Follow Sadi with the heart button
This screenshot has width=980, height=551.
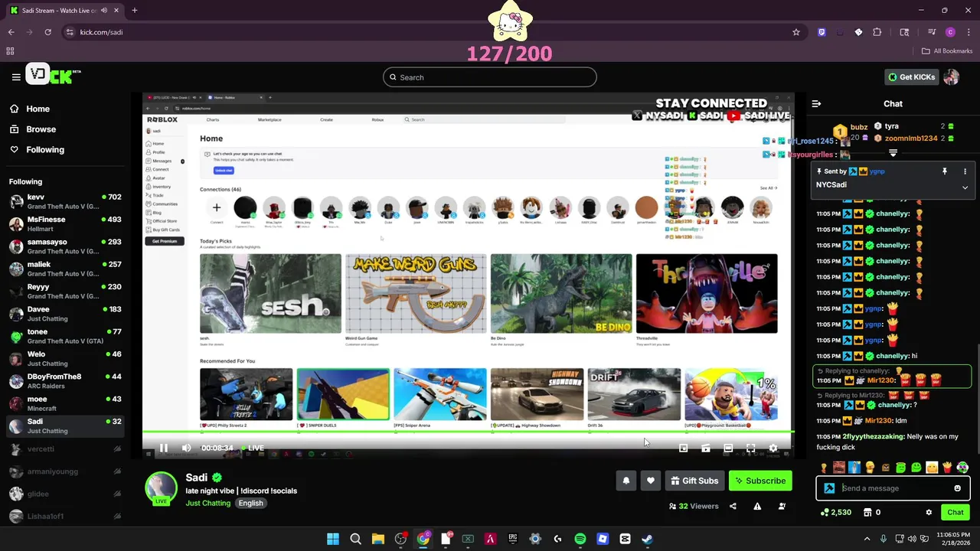click(650, 481)
